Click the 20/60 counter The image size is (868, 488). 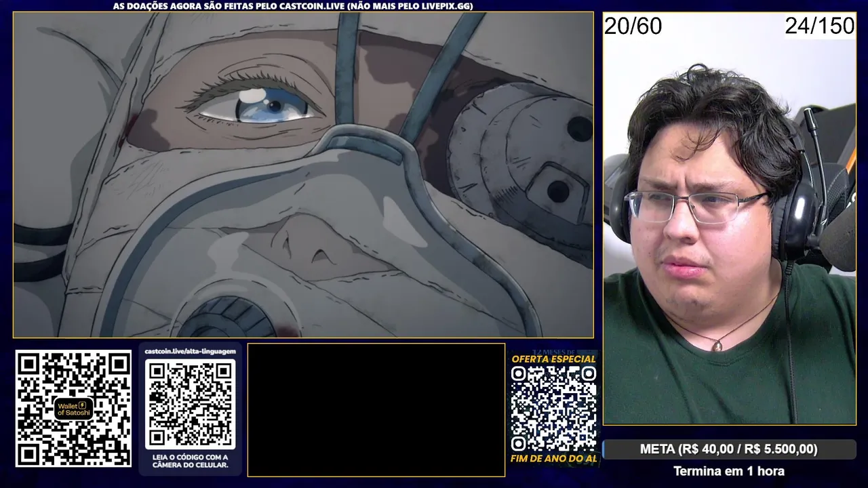[x=633, y=26]
